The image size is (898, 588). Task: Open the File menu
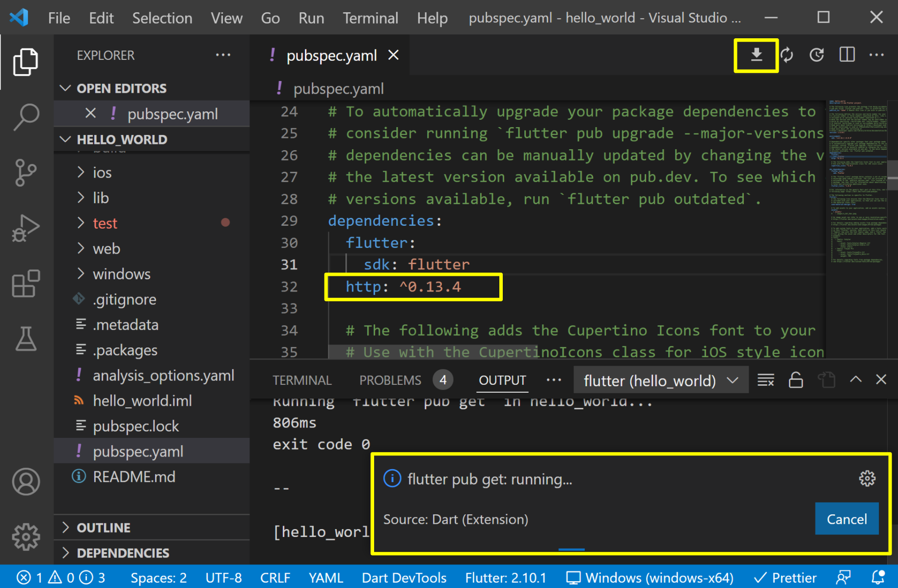59,18
